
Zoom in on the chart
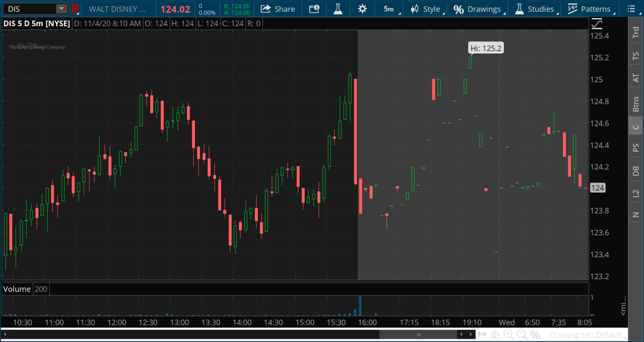508,335
